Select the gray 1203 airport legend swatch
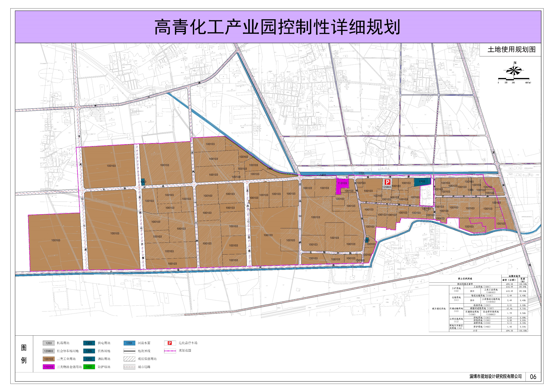The width and height of the screenshot is (554, 392). pos(49,343)
